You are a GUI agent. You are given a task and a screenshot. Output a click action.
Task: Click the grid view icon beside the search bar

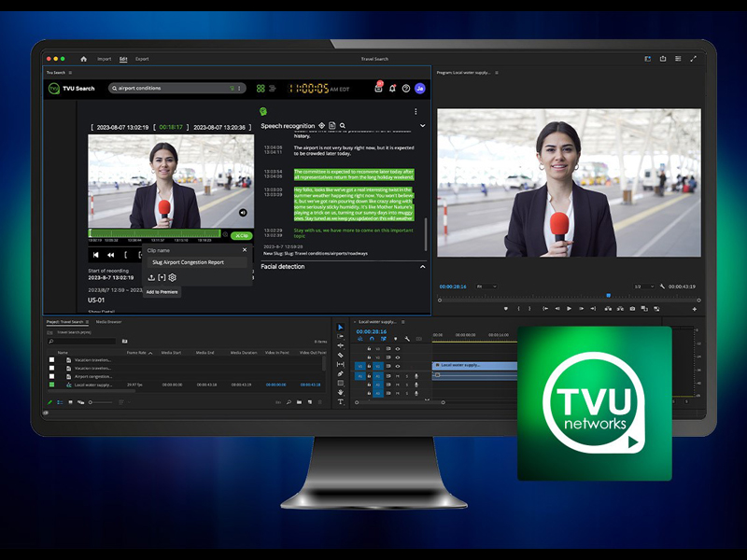261,88
